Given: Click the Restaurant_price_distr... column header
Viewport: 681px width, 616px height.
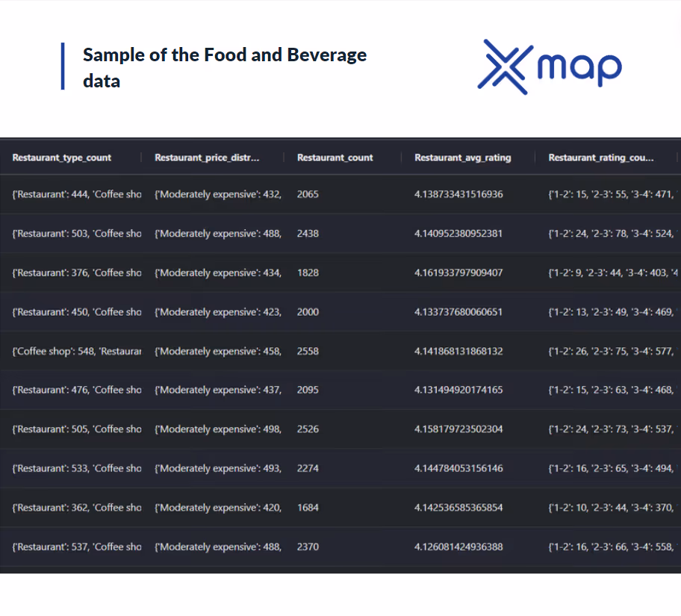Looking at the screenshot, I should 207,158.
